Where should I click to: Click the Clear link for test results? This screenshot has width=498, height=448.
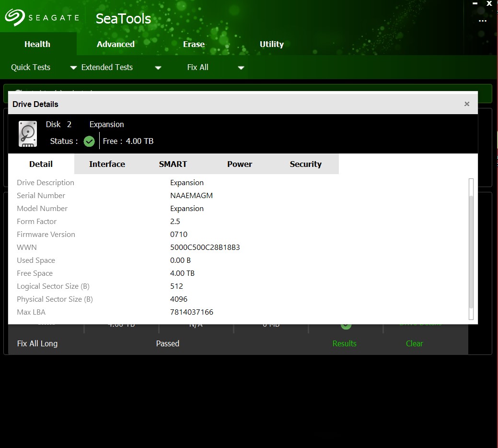click(414, 343)
